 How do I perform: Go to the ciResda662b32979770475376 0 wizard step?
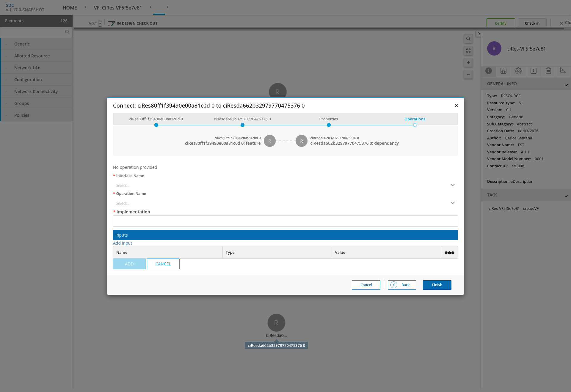pyautogui.click(x=242, y=119)
